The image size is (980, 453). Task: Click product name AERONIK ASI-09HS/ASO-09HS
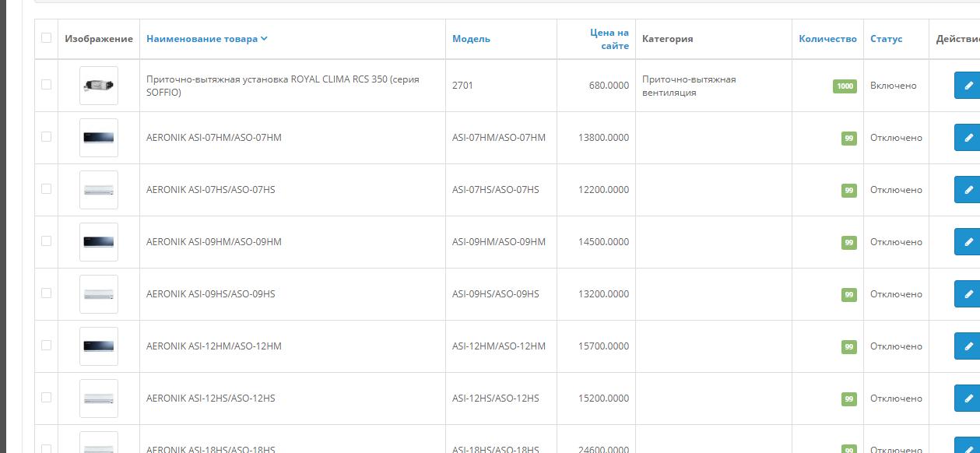pos(211,294)
